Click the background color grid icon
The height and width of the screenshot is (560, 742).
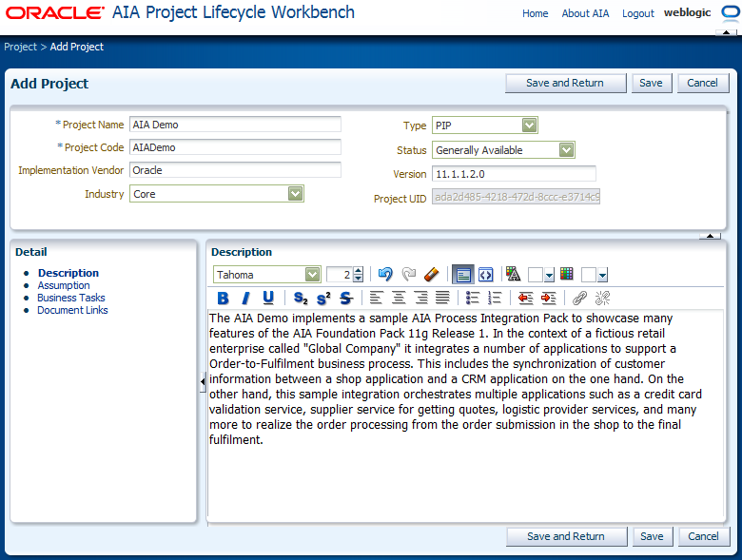[x=566, y=274]
